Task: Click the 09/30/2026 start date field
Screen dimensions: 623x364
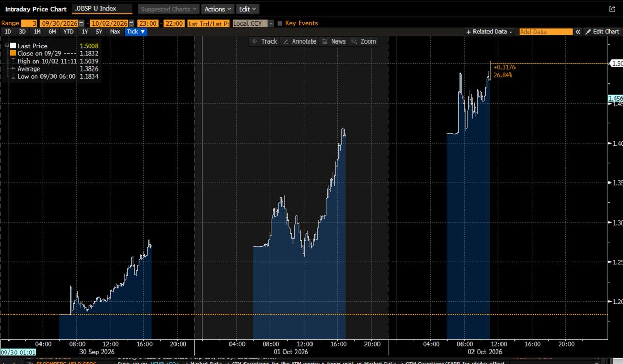Action: coord(58,23)
